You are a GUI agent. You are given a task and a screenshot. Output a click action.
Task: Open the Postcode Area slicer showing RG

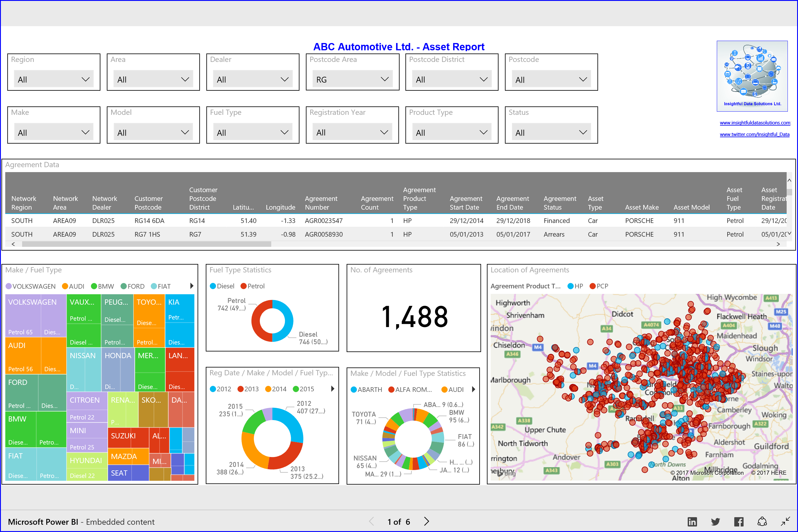point(352,79)
